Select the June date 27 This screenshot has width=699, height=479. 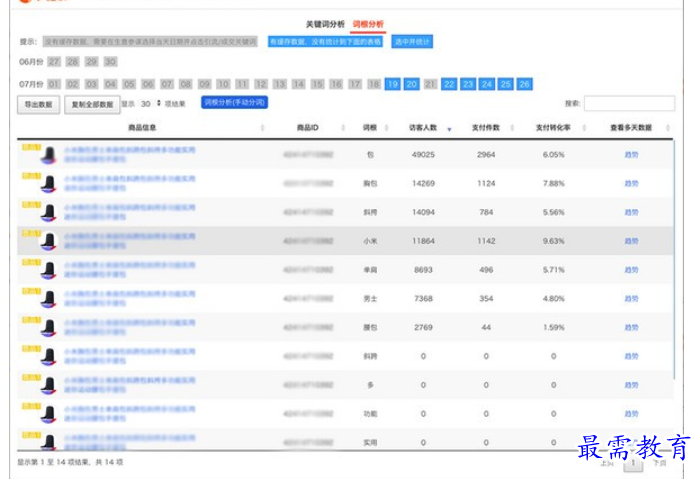click(54, 62)
